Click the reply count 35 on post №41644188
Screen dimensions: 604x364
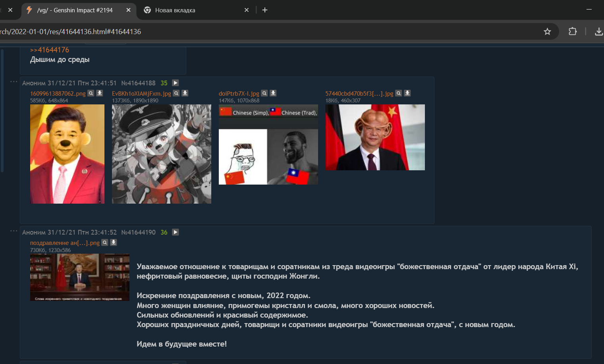pyautogui.click(x=164, y=83)
